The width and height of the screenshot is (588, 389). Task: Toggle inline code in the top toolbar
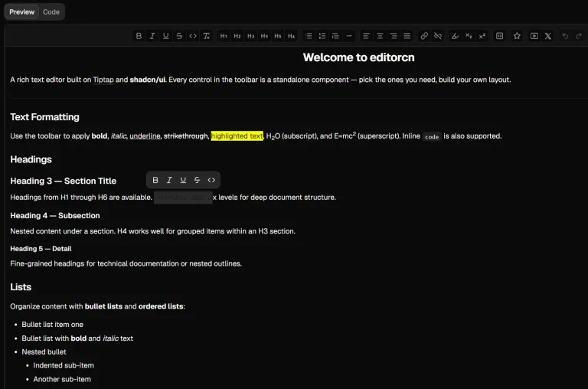click(x=193, y=36)
